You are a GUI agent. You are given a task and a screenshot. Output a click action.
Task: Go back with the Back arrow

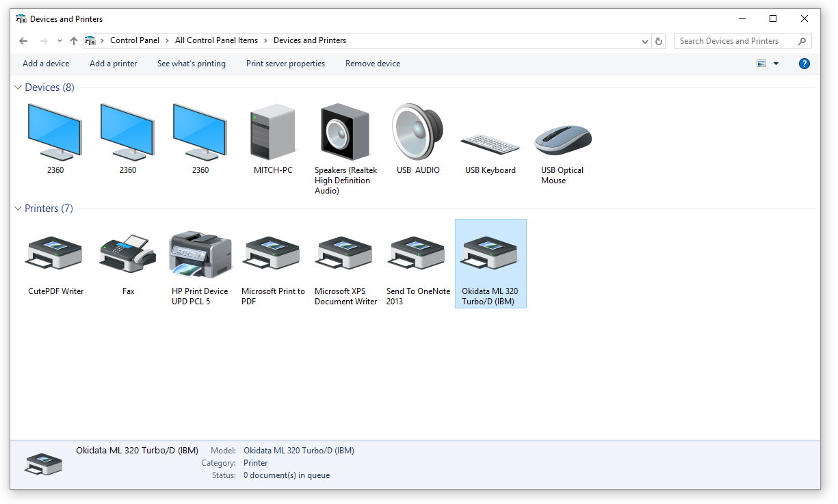[x=23, y=41]
